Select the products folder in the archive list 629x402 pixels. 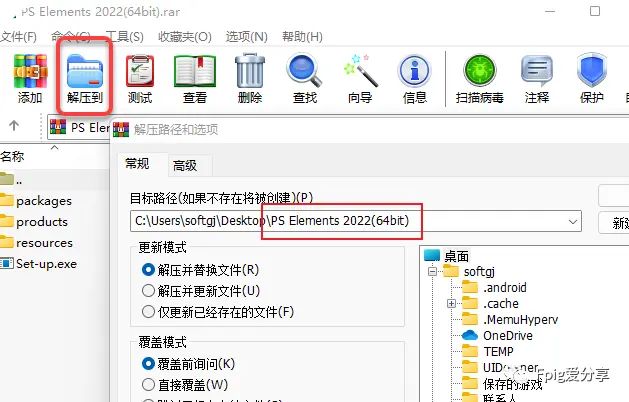pyautogui.click(x=34, y=221)
